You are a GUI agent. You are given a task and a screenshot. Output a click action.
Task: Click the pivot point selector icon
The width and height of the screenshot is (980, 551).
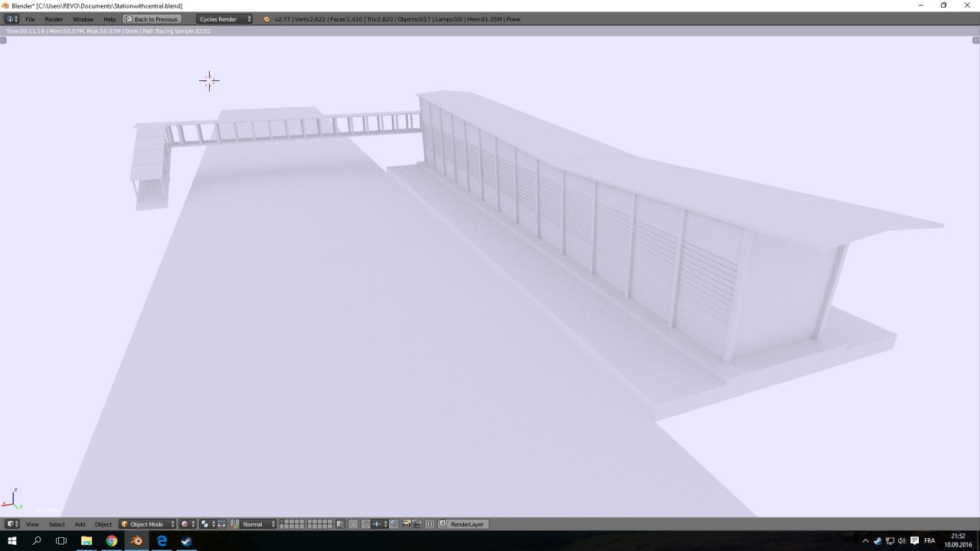click(x=205, y=524)
